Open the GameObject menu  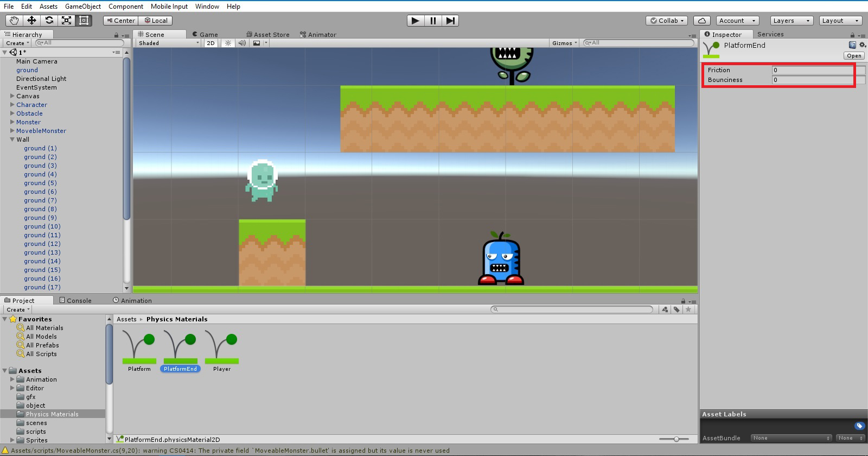83,7
